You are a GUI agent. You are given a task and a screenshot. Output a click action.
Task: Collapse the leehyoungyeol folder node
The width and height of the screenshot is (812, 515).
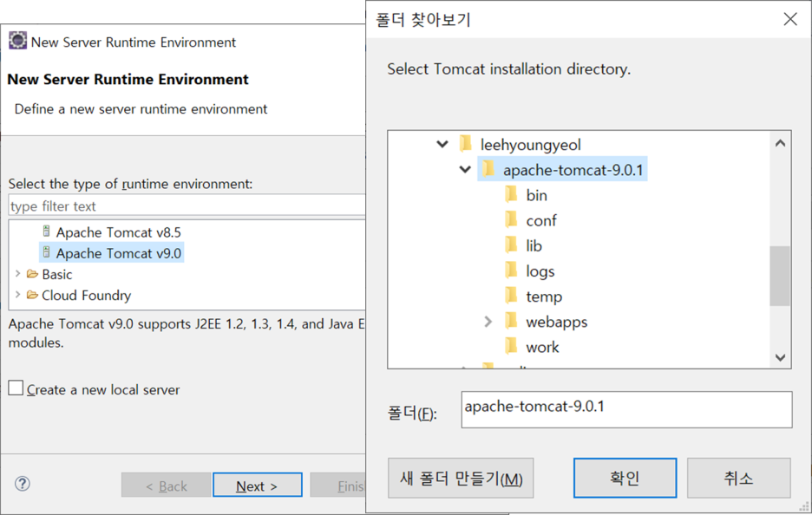(x=442, y=144)
